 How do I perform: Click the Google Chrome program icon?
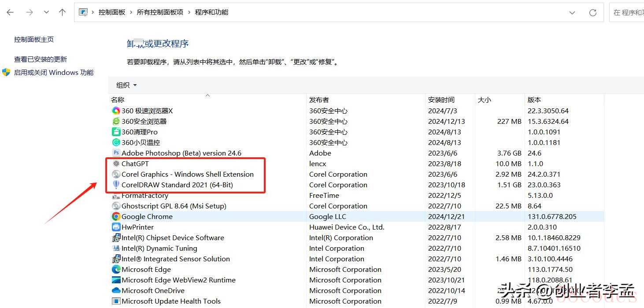click(116, 216)
